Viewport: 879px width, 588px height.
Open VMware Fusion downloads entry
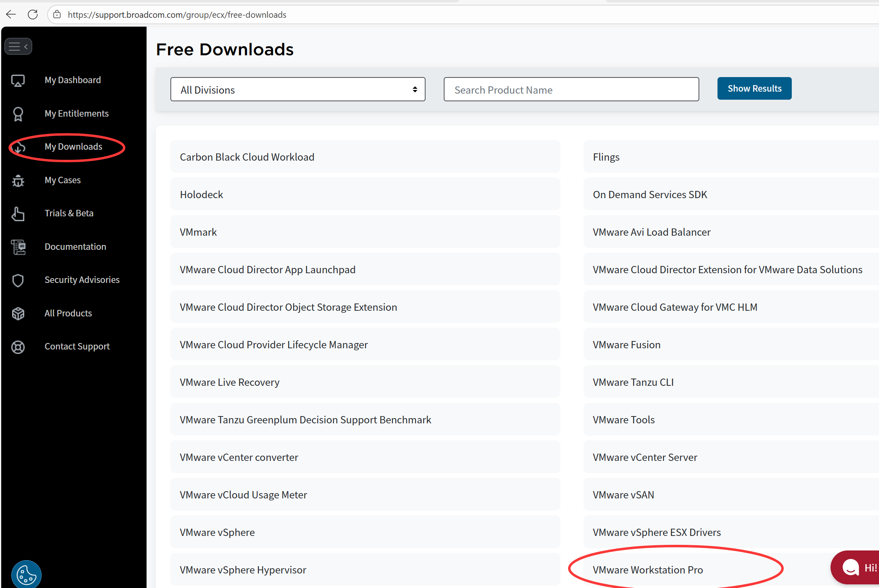(x=626, y=345)
